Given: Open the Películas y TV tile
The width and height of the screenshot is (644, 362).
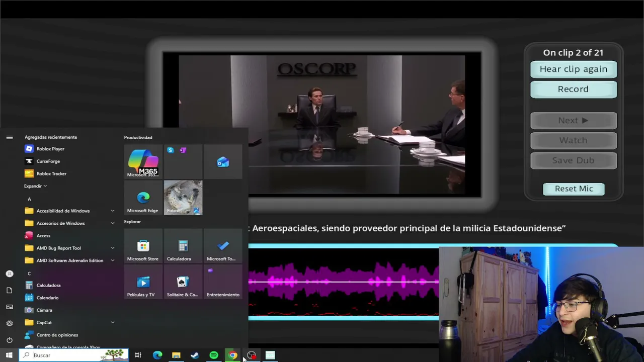Looking at the screenshot, I should point(143,282).
